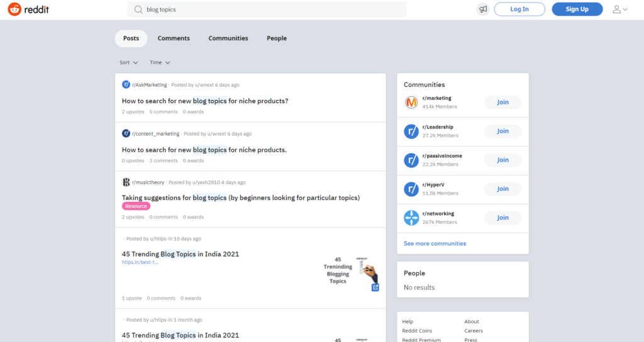
Task: Open the htips.in/best-t... link
Action: [x=140, y=262]
